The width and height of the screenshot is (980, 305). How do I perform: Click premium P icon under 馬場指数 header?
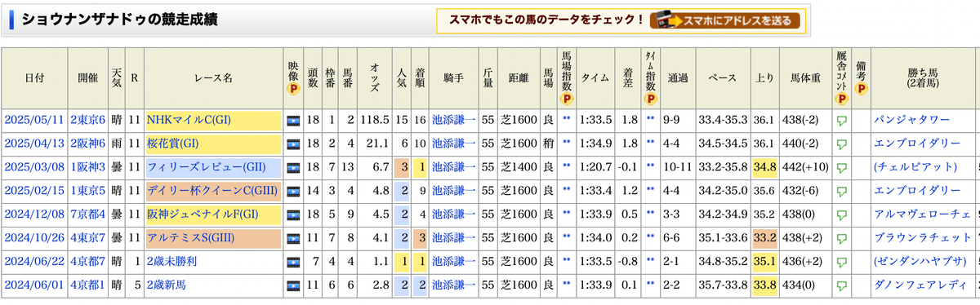click(x=566, y=99)
